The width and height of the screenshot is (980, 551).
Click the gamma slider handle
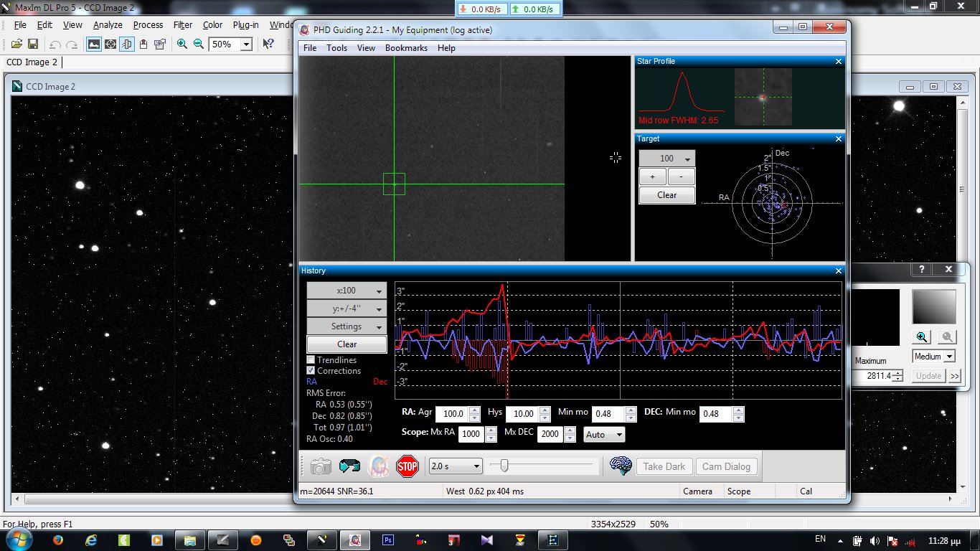tap(504, 466)
